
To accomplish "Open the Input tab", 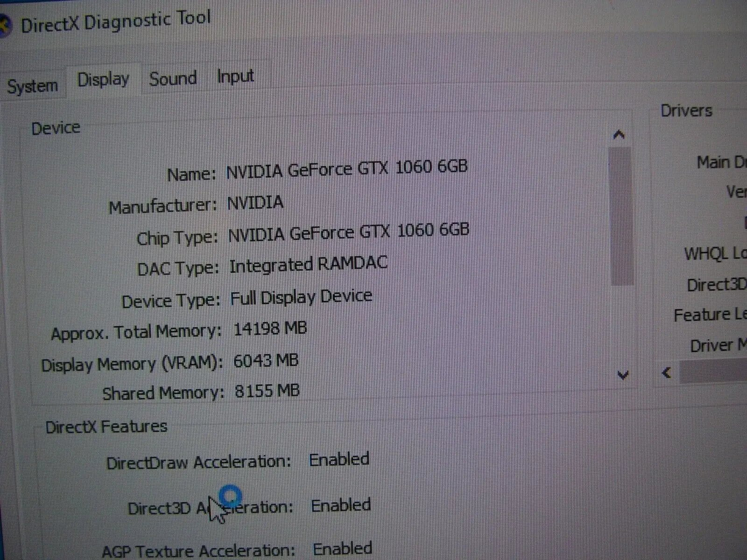I will point(235,76).
